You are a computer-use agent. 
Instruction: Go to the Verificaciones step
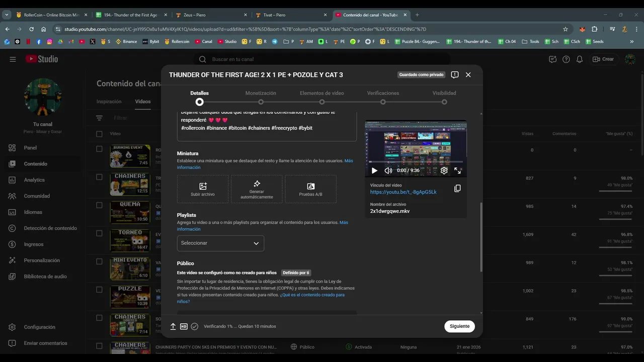pos(383,97)
